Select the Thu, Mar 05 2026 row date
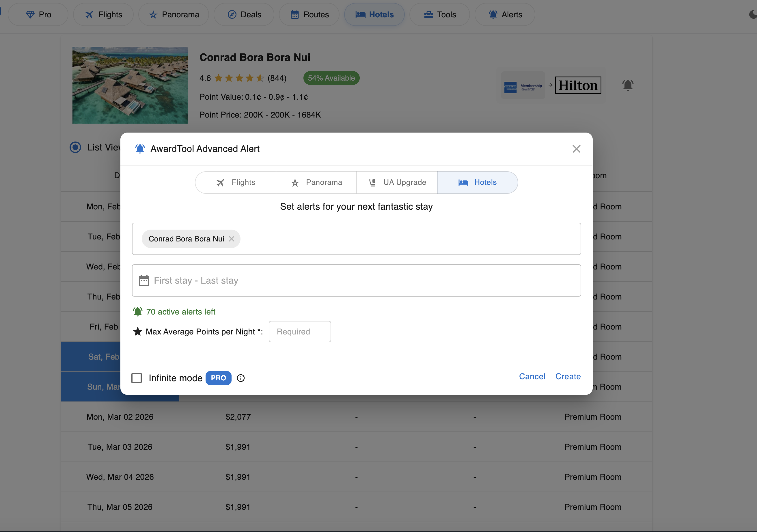The image size is (757, 532). pos(120,507)
